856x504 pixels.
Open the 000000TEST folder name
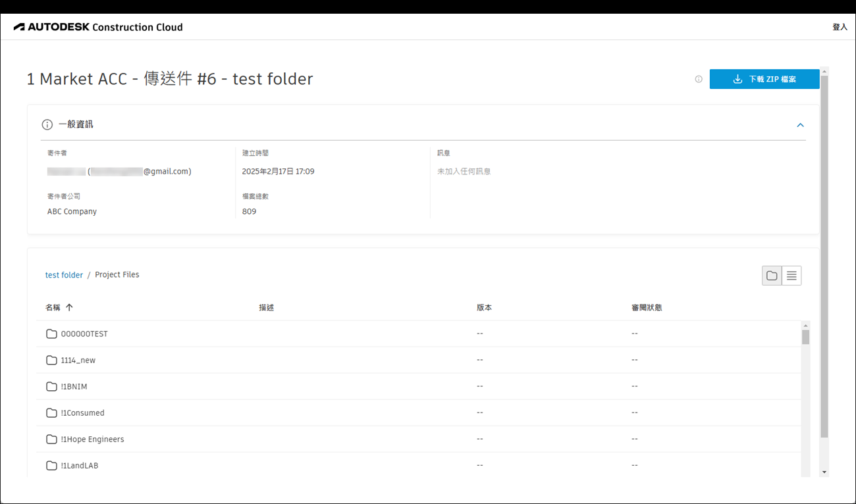point(84,334)
